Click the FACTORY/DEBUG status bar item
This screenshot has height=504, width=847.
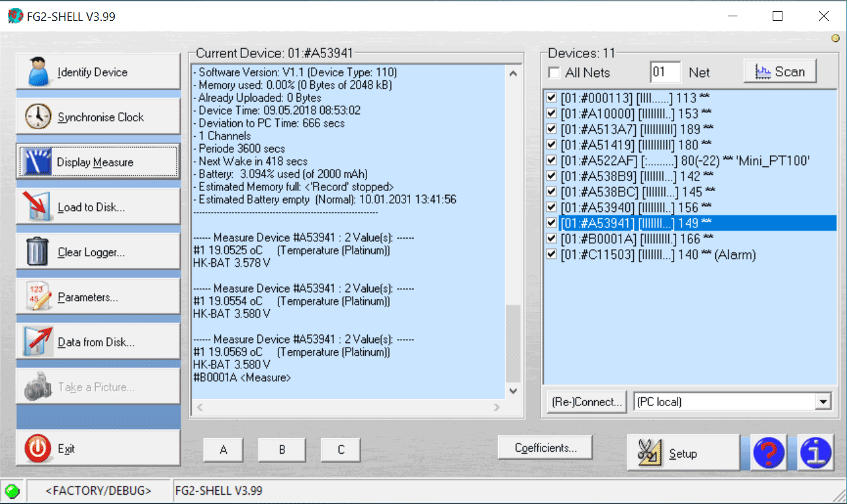(98, 490)
